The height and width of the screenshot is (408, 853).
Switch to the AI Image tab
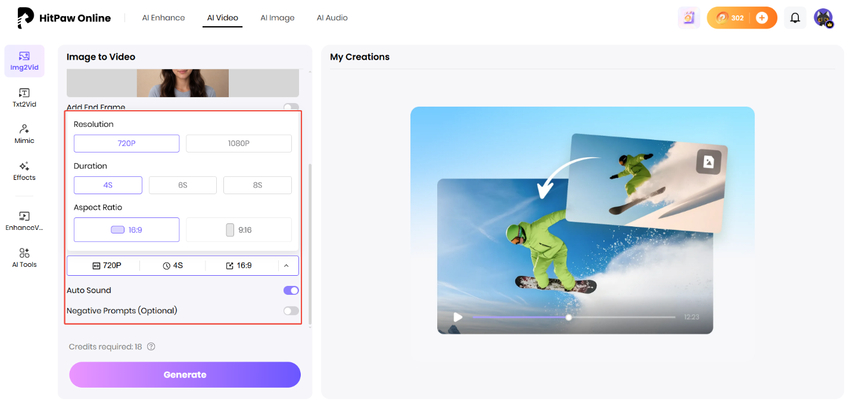pos(277,18)
